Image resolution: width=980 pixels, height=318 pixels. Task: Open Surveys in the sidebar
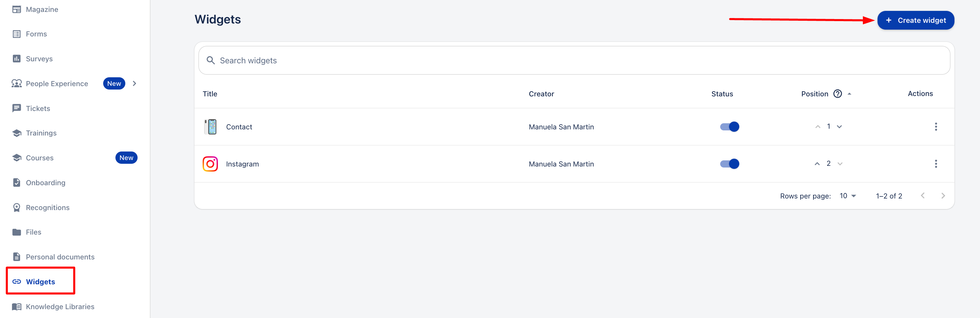click(39, 59)
